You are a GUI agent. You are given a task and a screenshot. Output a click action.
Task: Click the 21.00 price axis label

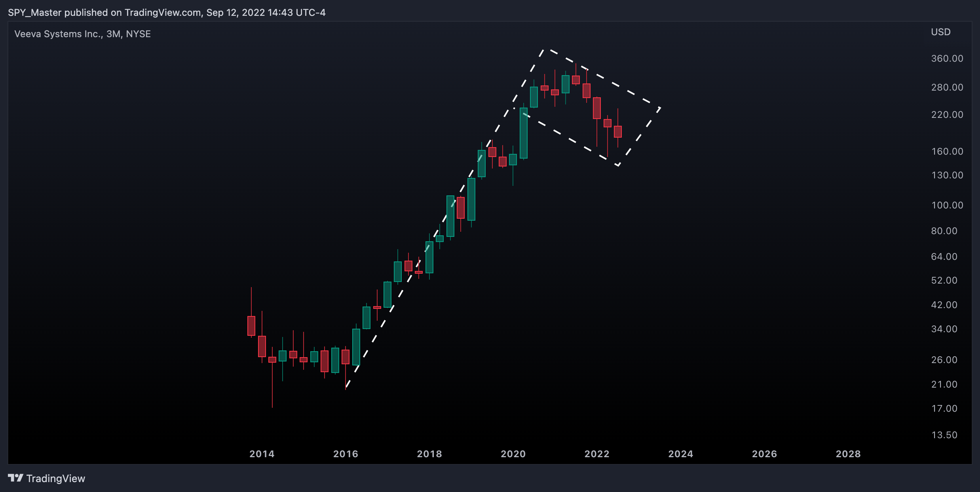tap(944, 384)
